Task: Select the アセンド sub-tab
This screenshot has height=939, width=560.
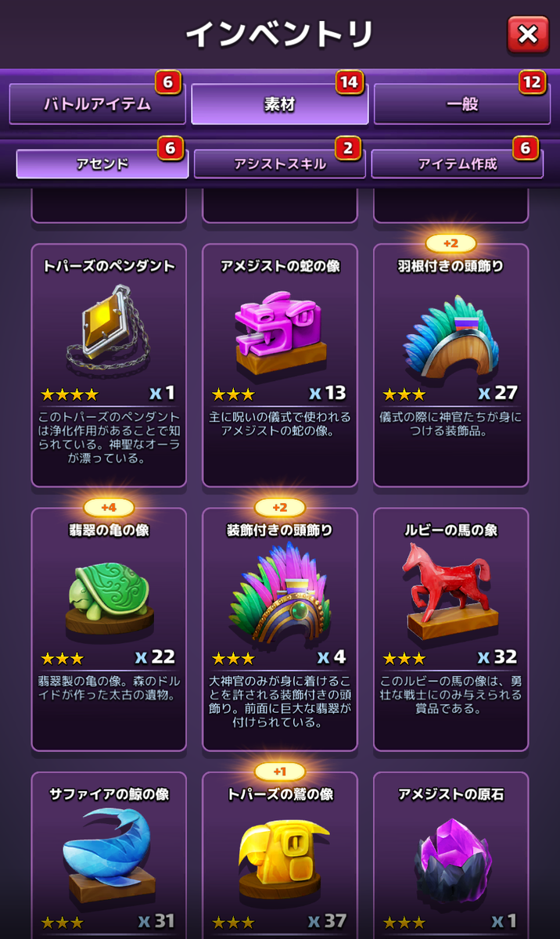Action: click(102, 164)
